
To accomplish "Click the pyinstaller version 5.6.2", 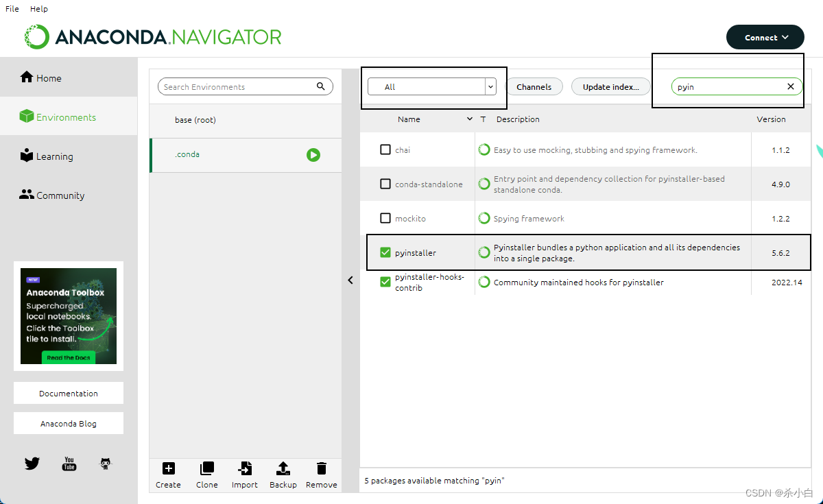I will coord(780,253).
